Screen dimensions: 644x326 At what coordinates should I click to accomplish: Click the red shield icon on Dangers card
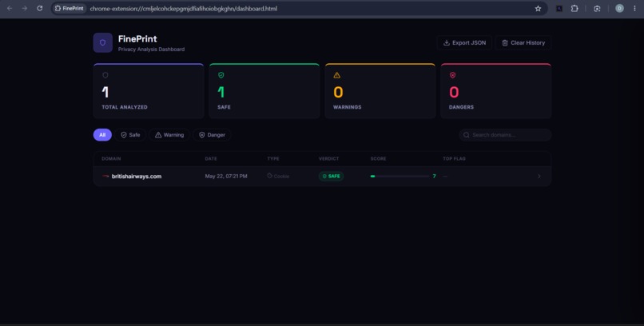point(452,75)
